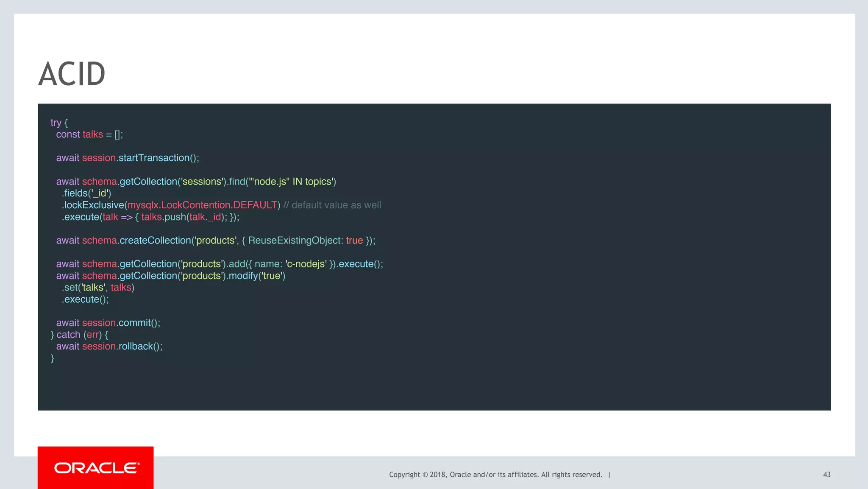Click the slide number 43

826,475
